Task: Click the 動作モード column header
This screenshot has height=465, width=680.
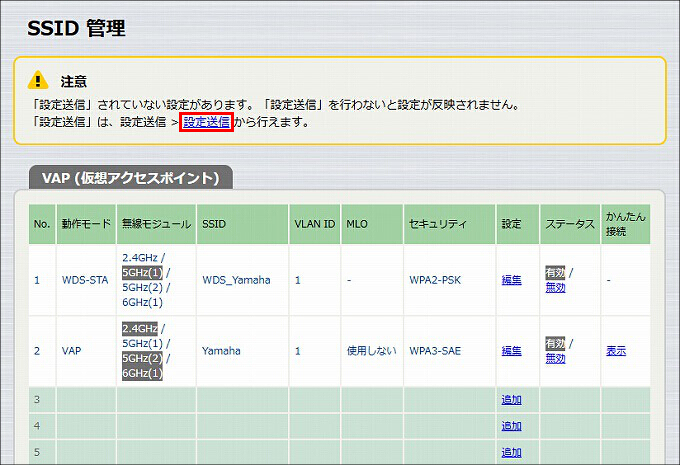Action: (x=86, y=224)
